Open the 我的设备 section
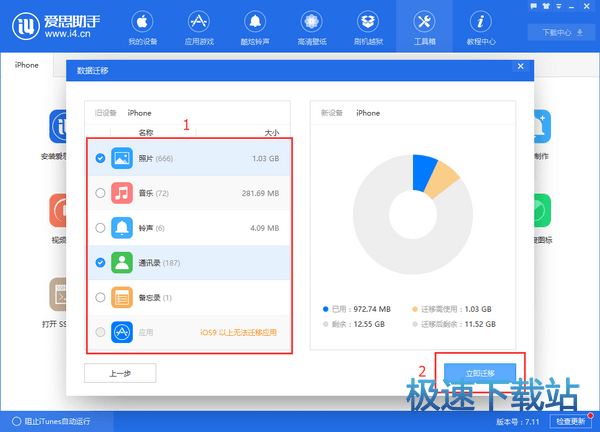This screenshot has height=432, width=600. coord(142,28)
